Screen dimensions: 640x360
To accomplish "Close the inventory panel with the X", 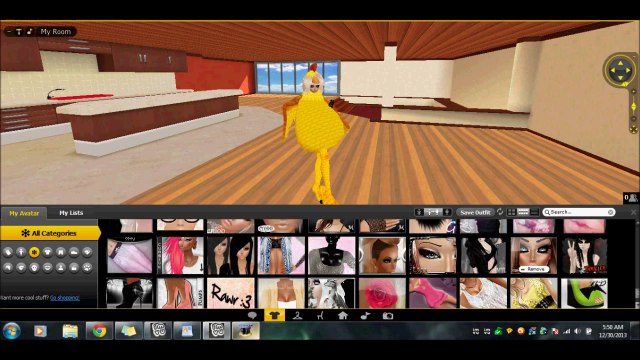I will pos(633,212).
